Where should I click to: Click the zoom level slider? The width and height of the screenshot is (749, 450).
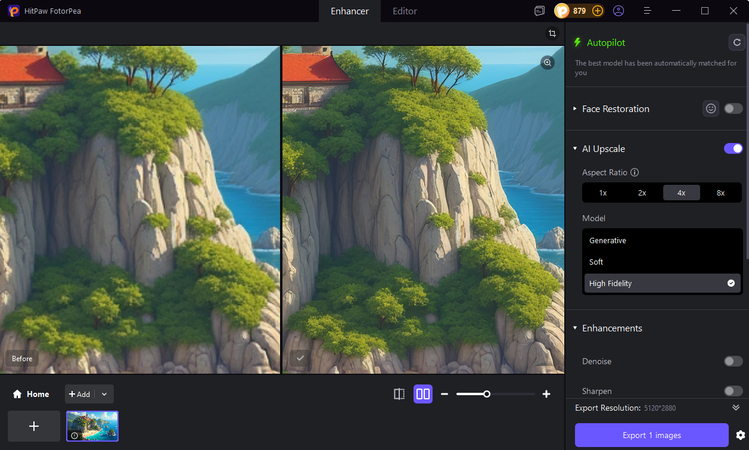pyautogui.click(x=495, y=394)
